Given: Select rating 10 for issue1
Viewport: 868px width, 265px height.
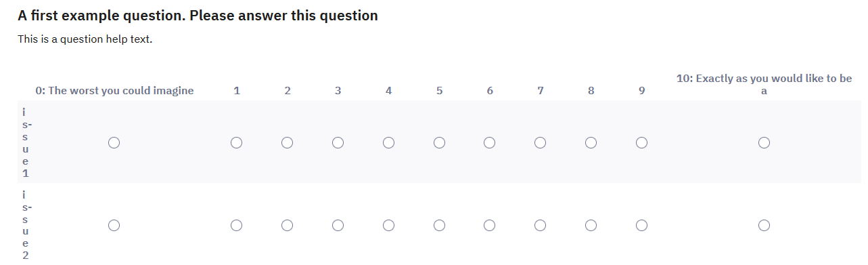Looking at the screenshot, I should tap(764, 142).
